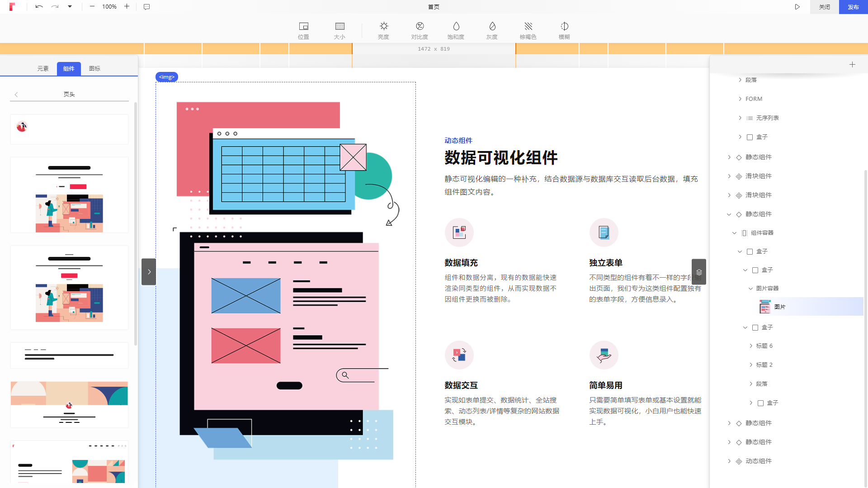Expand the second 滑块组件 item
868x488 pixels.
pos(729,195)
